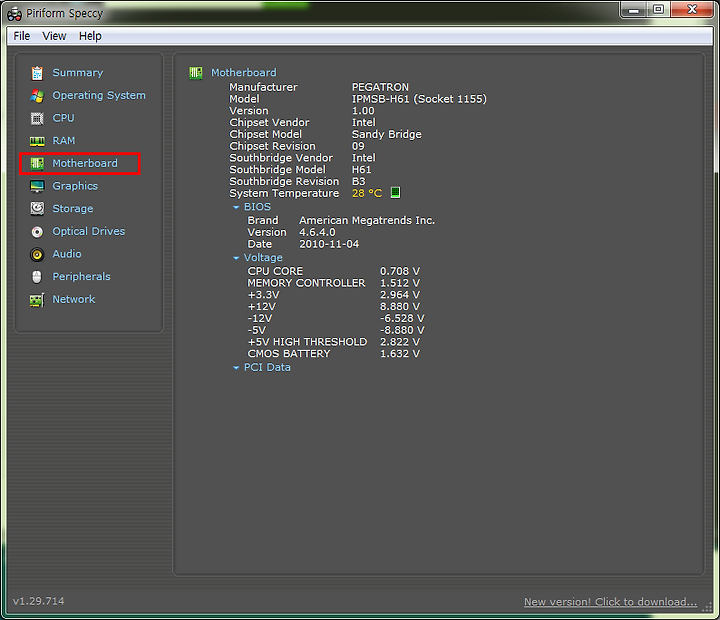Click the -12V voltage -6.528 V value
Screen dimensions: 720x620
[402, 318]
